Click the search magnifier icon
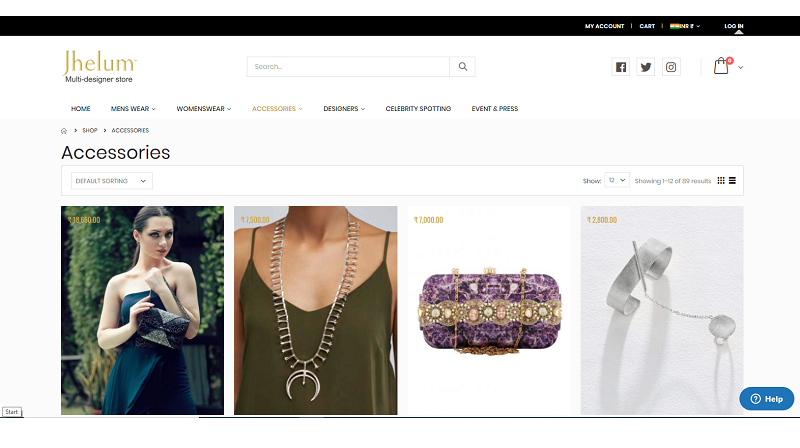Image resolution: width=800 pixels, height=448 pixels. pyautogui.click(x=463, y=67)
